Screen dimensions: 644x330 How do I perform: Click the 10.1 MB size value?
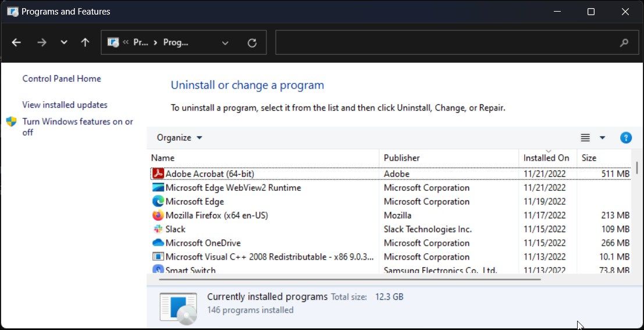pos(615,257)
